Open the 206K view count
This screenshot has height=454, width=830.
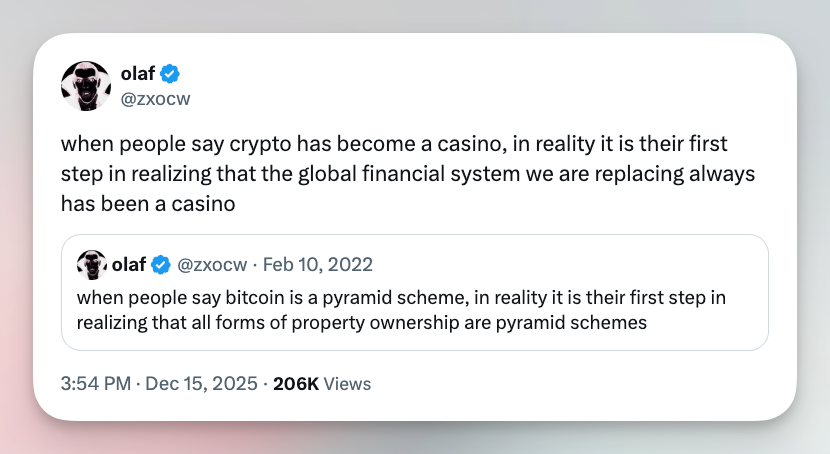[x=295, y=383]
